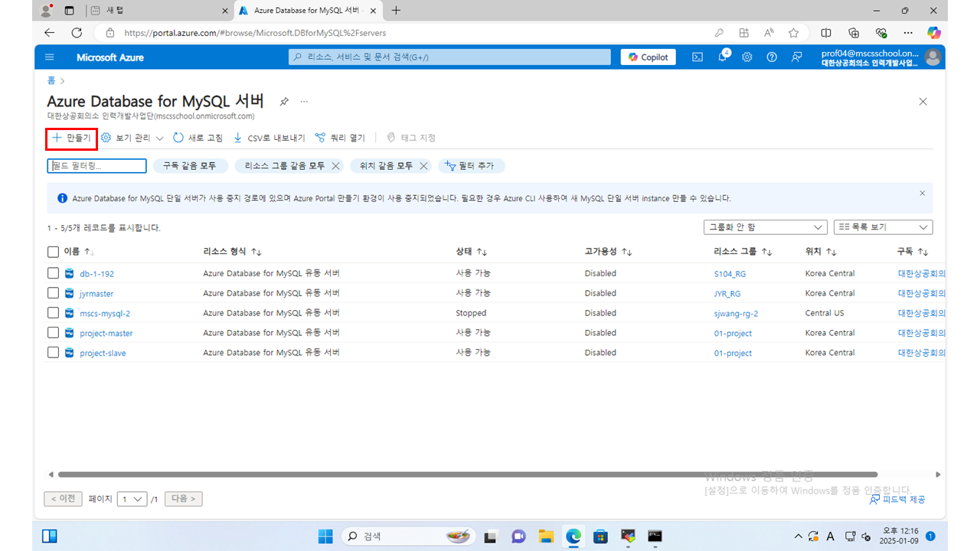980x551 pixels.
Task: Open the Azure portal hamburger menu
Action: pyautogui.click(x=50, y=57)
